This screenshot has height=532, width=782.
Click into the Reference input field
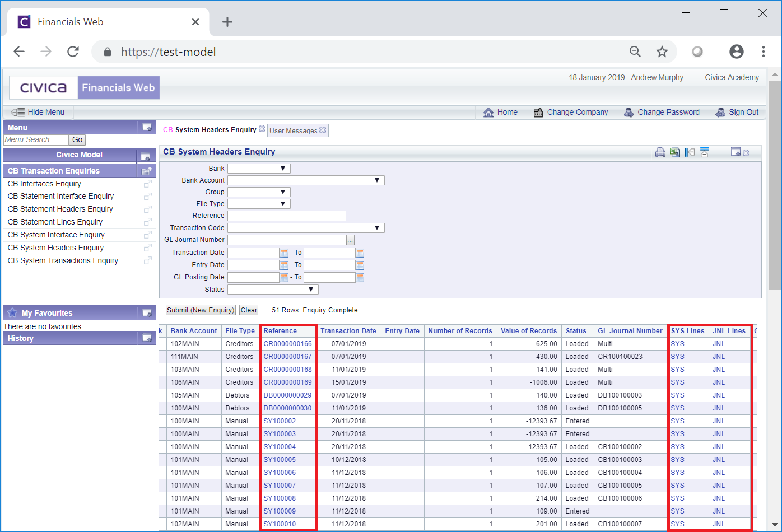[286, 216]
